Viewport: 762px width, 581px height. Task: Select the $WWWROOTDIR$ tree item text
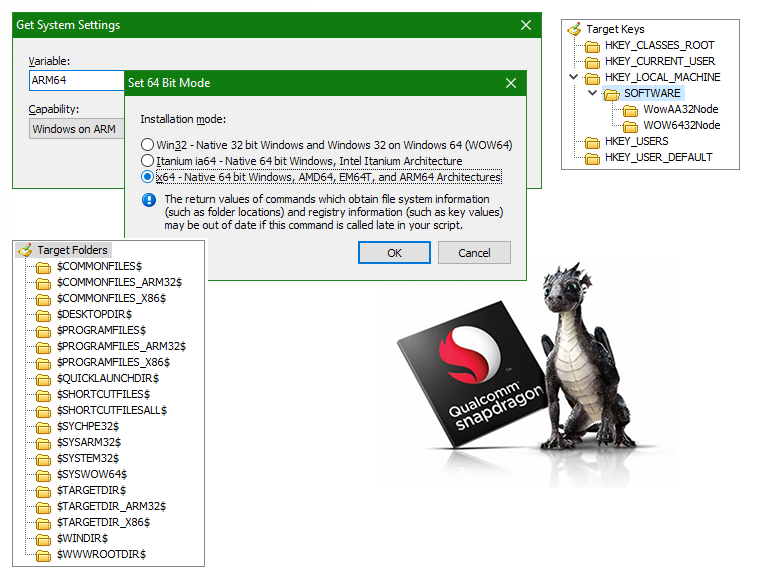click(x=102, y=554)
